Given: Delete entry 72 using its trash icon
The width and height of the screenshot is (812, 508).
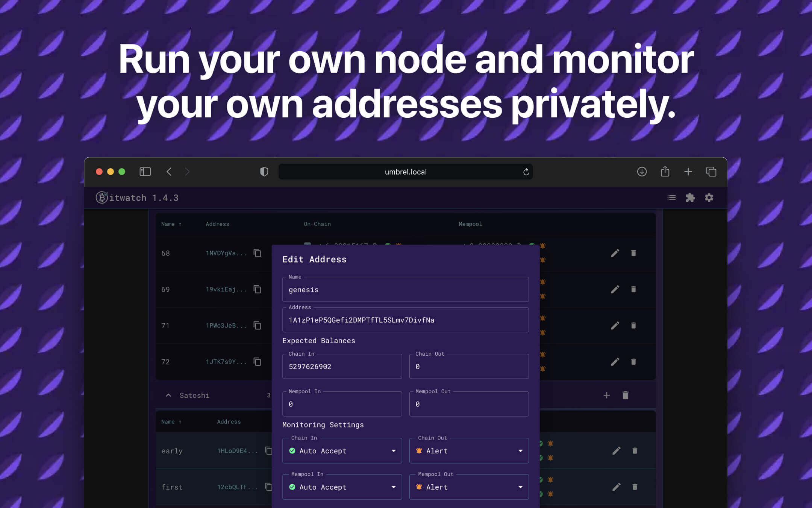Looking at the screenshot, I should tap(633, 362).
